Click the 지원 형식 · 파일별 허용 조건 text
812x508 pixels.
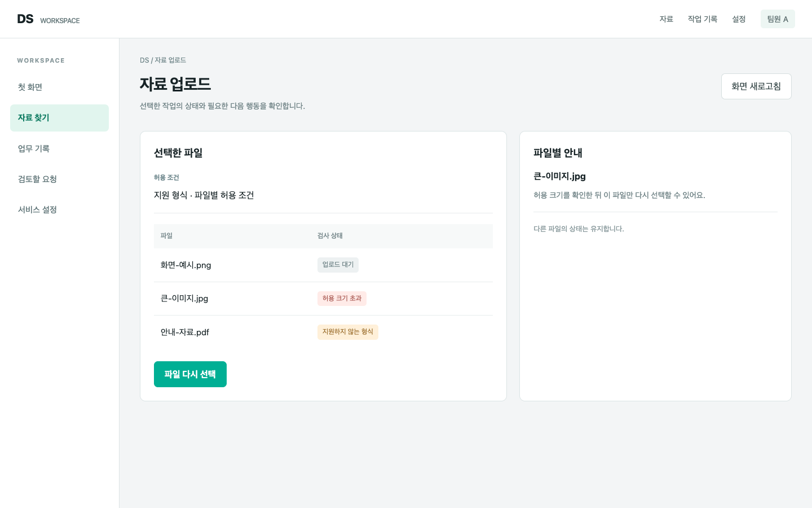tap(204, 195)
